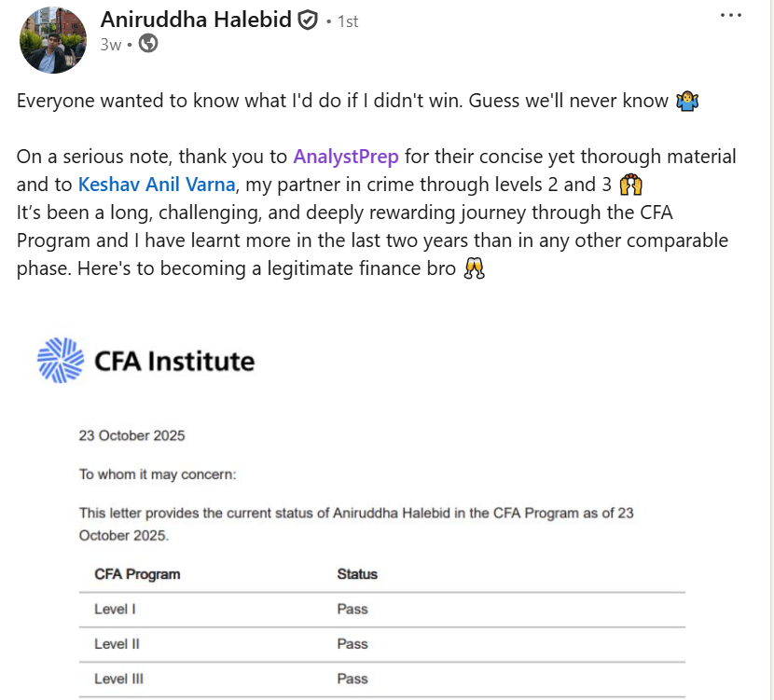Click the Pass status for Level III
The image size is (774, 700).
coord(352,679)
